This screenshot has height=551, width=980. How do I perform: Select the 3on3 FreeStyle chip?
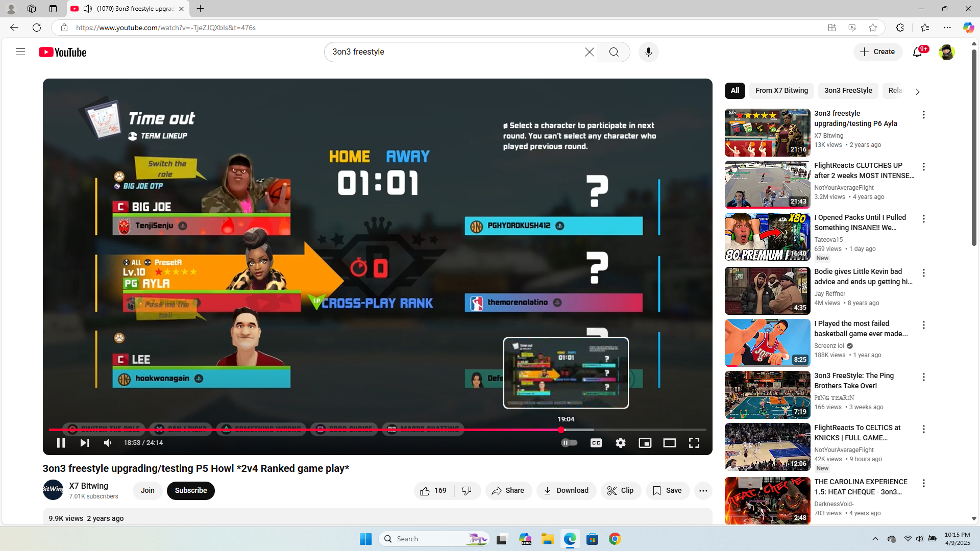[848, 91]
